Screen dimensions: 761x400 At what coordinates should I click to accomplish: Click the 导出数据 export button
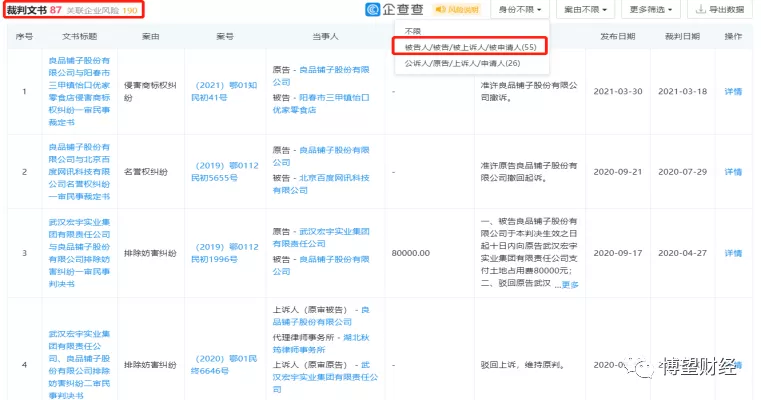pyautogui.click(x=720, y=10)
